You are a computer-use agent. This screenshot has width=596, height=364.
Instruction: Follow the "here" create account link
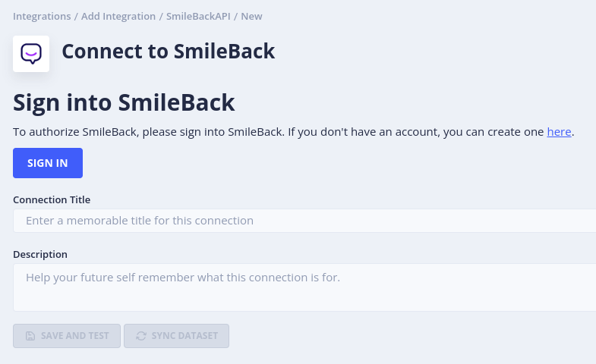pyautogui.click(x=559, y=132)
